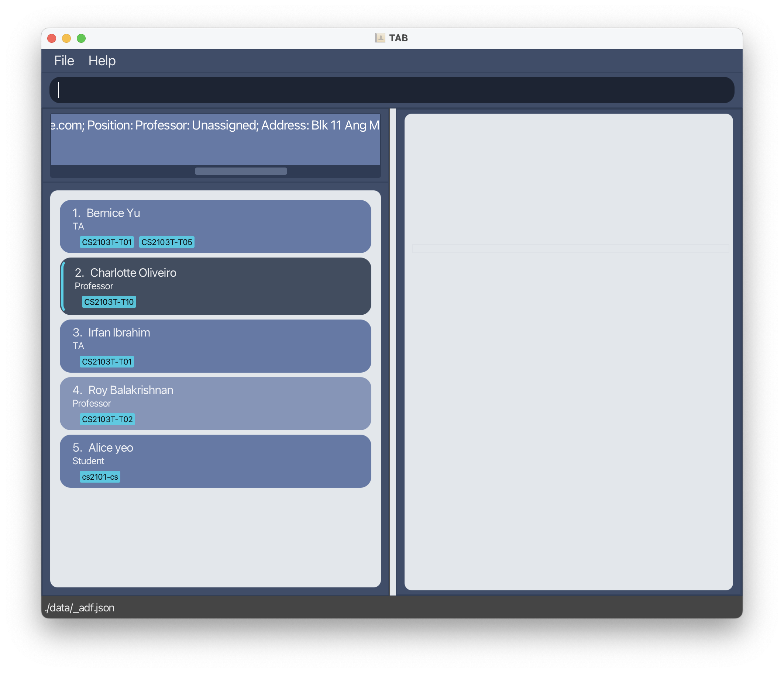The width and height of the screenshot is (784, 673).
Task: Open the Help menu
Action: tap(102, 61)
